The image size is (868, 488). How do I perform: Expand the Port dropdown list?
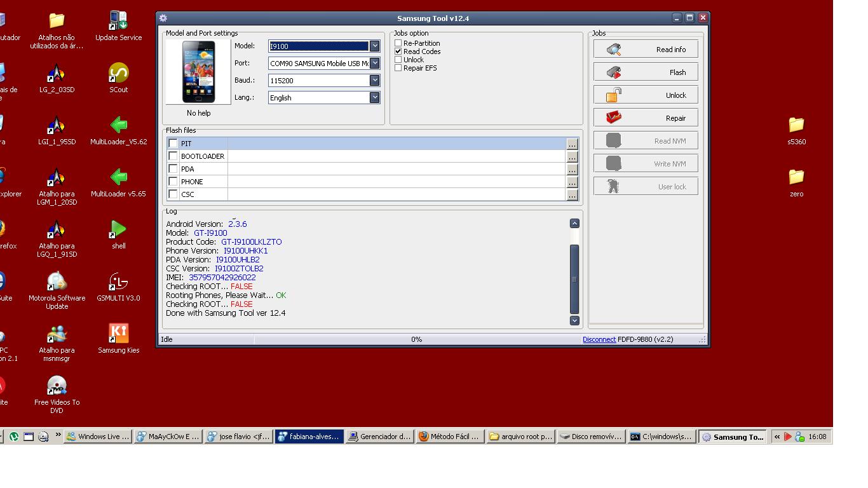click(375, 63)
